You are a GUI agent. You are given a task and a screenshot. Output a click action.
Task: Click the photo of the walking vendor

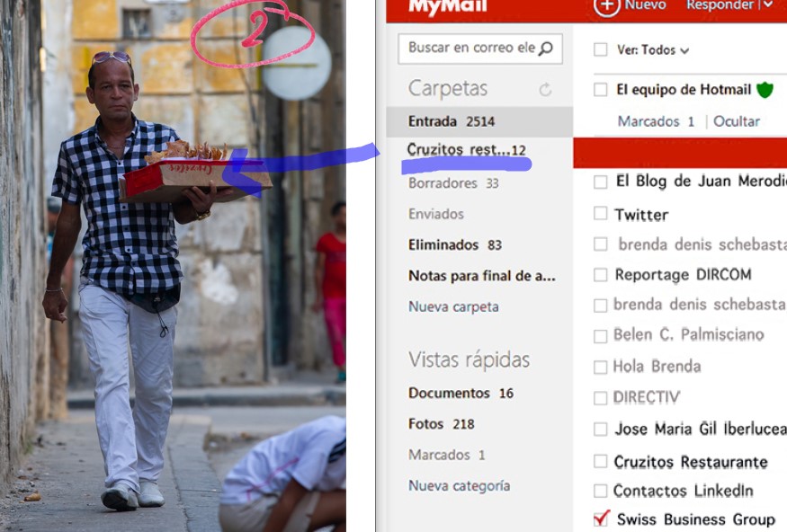(x=173, y=270)
